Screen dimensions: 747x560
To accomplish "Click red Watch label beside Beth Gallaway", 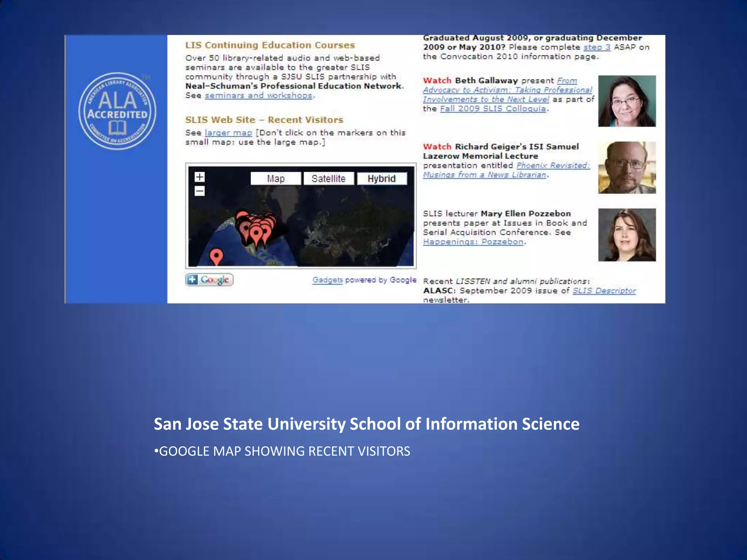I will 437,81.
